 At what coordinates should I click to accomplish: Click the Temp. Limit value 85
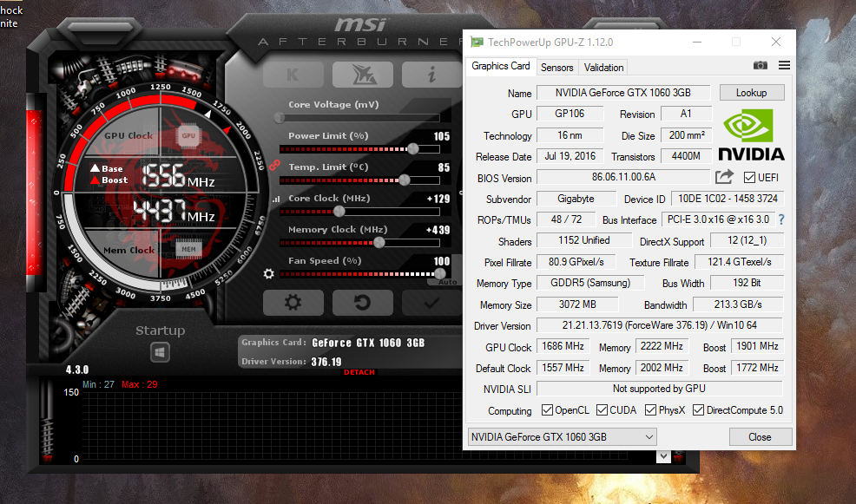pyautogui.click(x=444, y=167)
